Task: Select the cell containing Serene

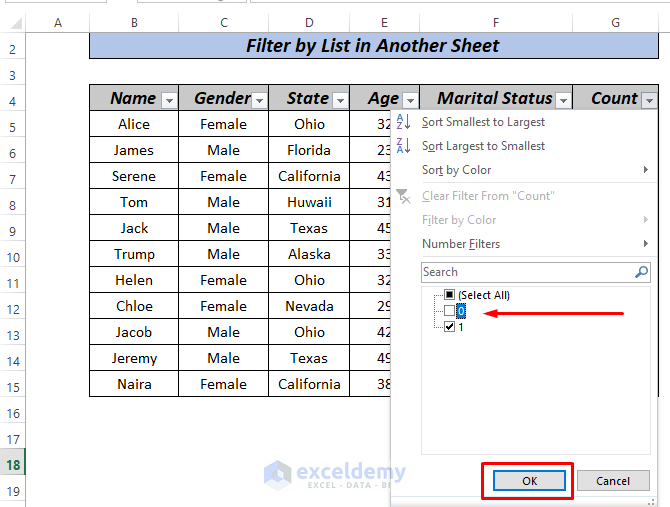Action: coord(134,176)
